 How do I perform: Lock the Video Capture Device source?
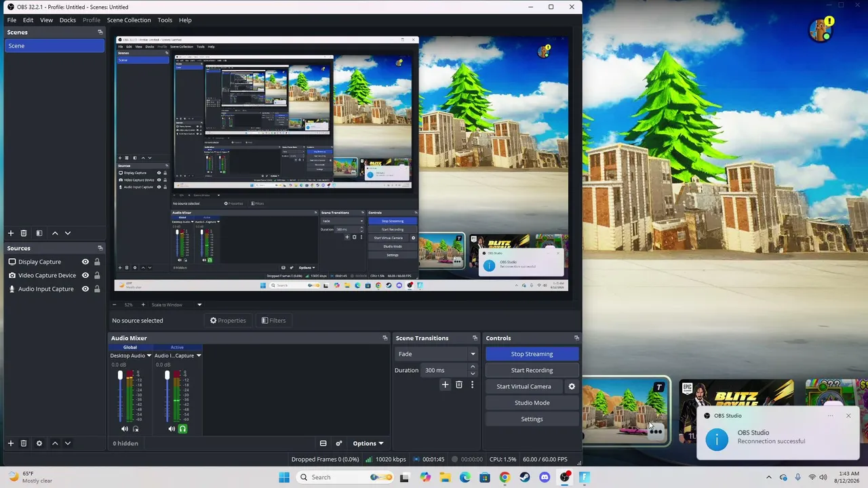pyautogui.click(x=97, y=275)
